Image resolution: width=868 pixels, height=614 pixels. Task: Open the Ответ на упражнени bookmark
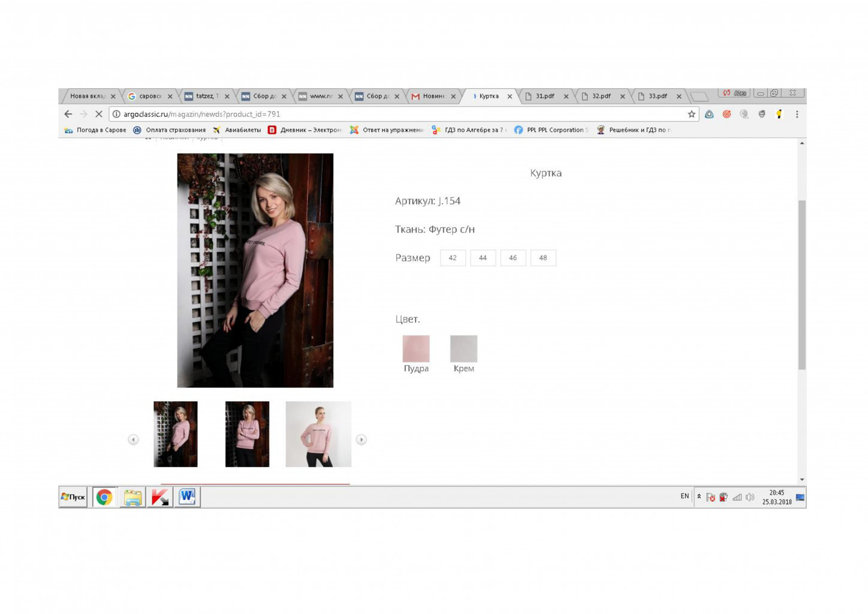tap(387, 130)
